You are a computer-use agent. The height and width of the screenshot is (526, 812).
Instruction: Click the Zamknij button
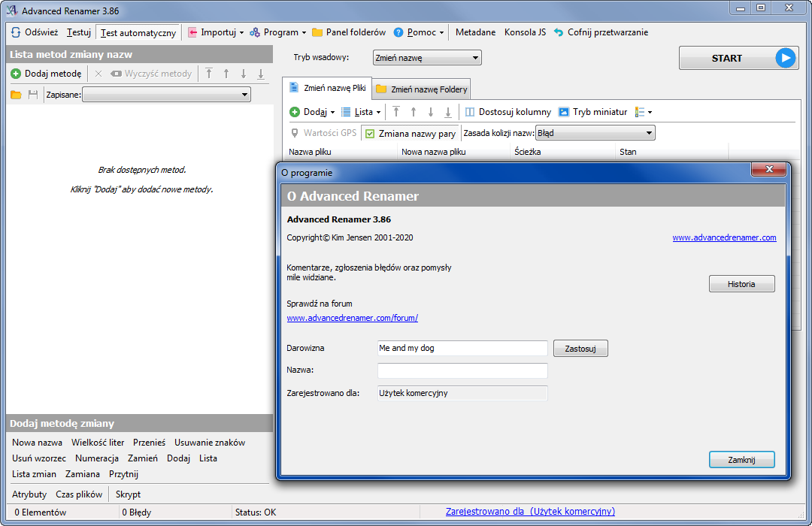click(741, 460)
